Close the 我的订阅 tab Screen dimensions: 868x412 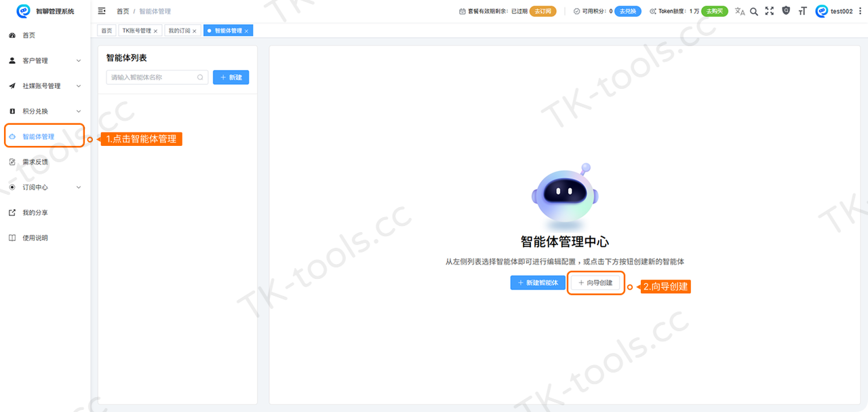(195, 31)
